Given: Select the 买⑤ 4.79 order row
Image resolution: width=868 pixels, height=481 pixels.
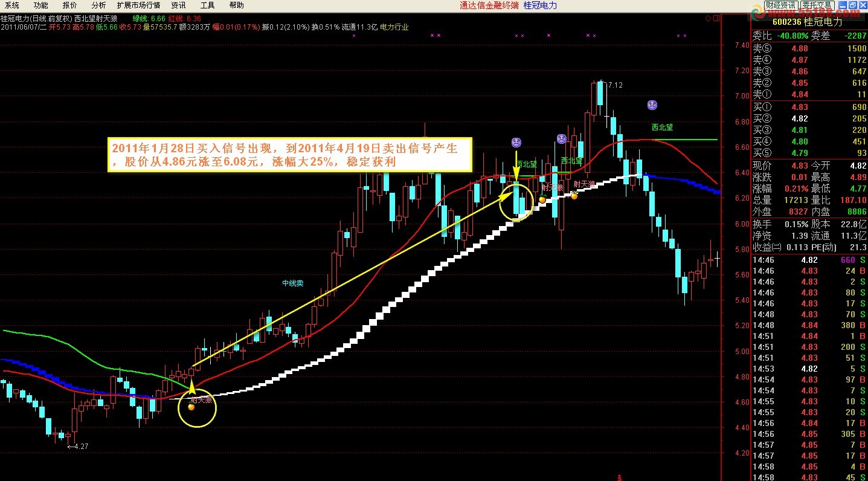Looking at the screenshot, I should 809,153.
